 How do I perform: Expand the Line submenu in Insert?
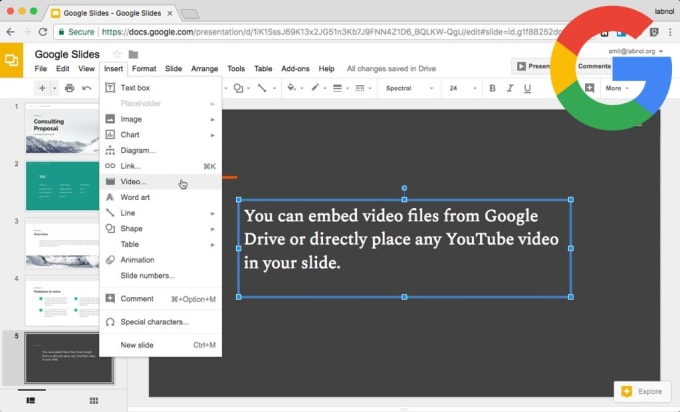coord(212,213)
